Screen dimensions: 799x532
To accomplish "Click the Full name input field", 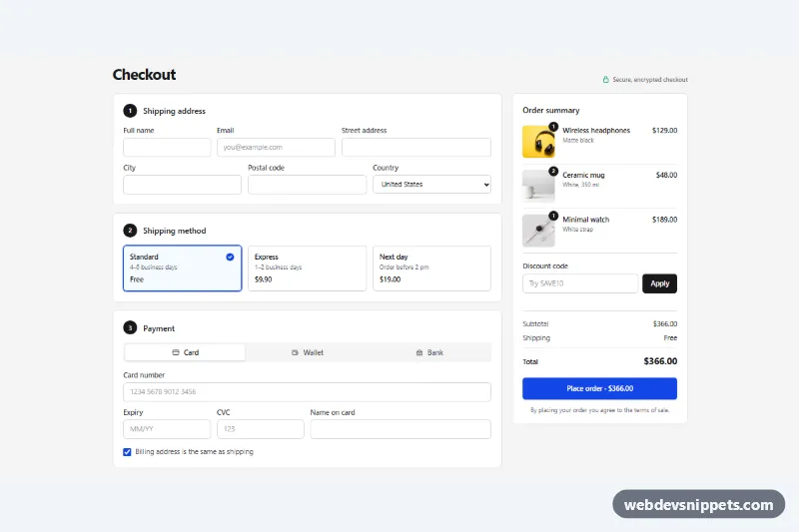I will [x=167, y=147].
